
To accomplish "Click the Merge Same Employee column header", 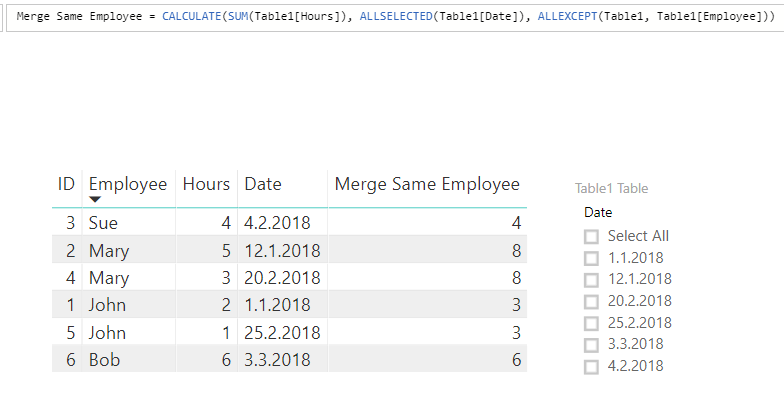I will point(428,184).
